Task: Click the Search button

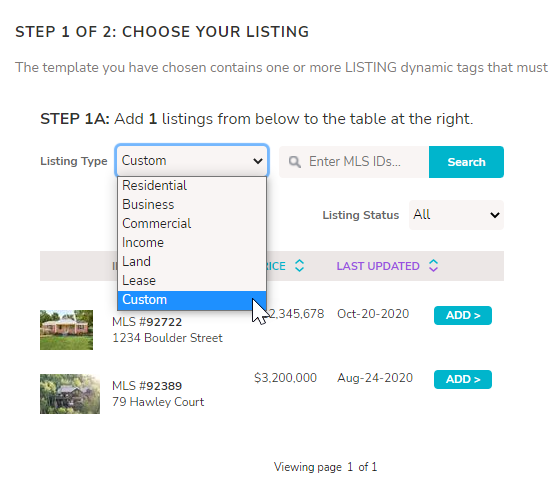Action: click(466, 162)
